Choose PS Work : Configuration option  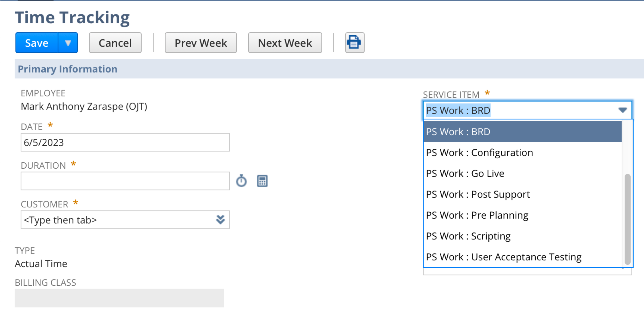522,153
